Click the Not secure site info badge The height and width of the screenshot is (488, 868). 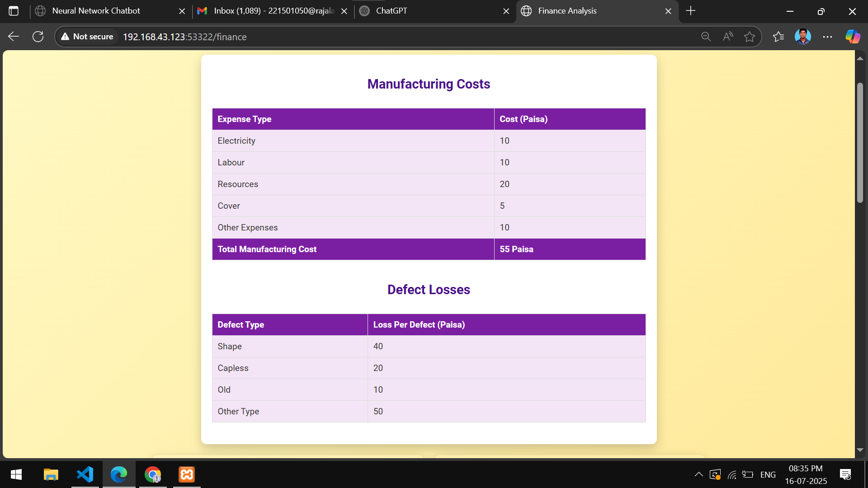[x=88, y=37]
